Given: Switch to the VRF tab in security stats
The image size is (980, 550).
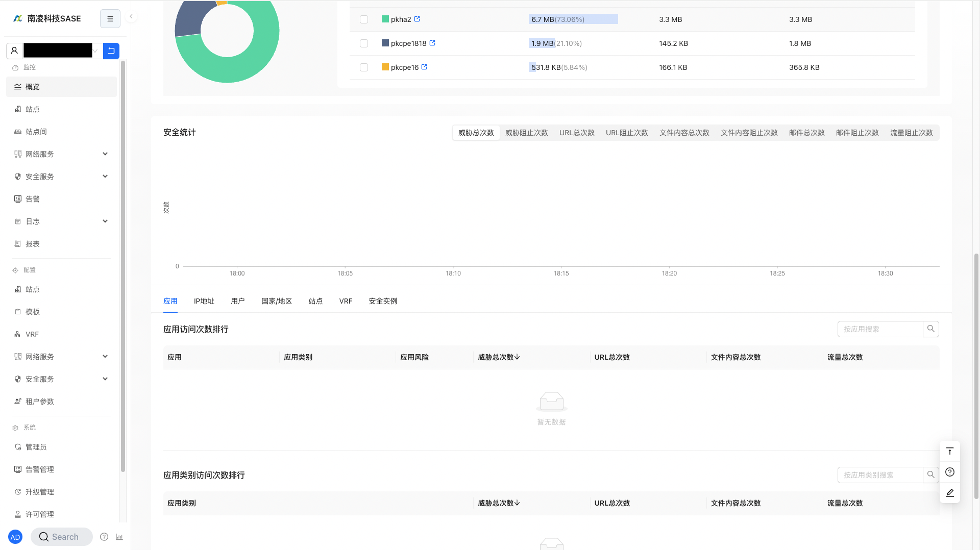Looking at the screenshot, I should pos(346,301).
